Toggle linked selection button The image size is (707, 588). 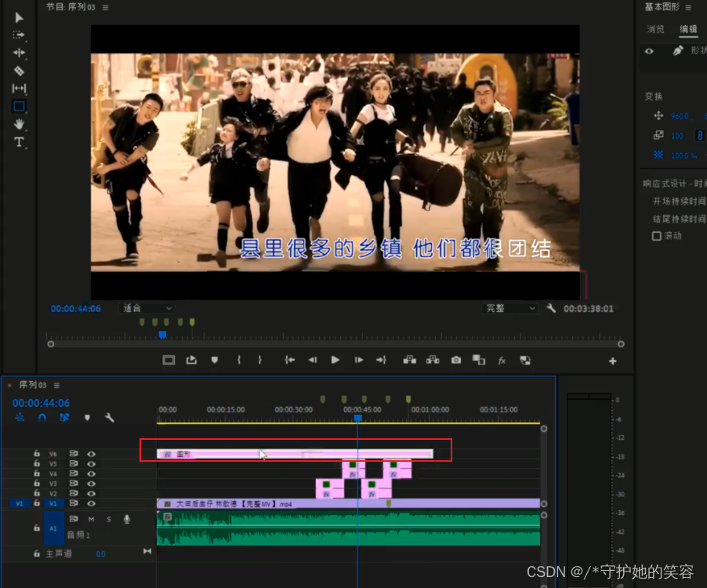pos(64,418)
